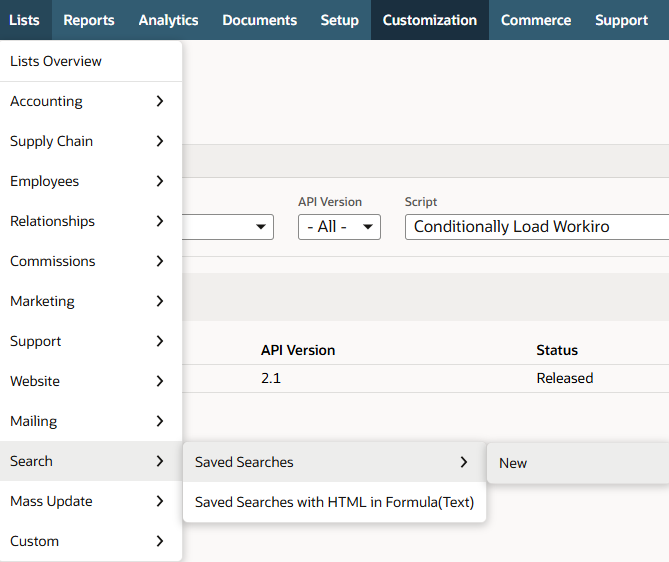This screenshot has height=562, width=669.
Task: Open the API Version dropdown
Action: [339, 227]
